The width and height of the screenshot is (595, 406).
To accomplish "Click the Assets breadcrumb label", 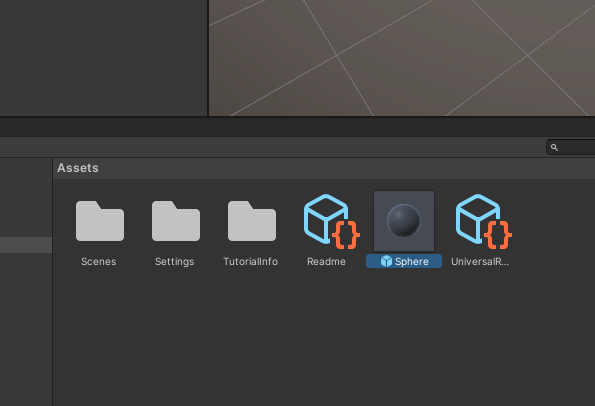I will [78, 168].
